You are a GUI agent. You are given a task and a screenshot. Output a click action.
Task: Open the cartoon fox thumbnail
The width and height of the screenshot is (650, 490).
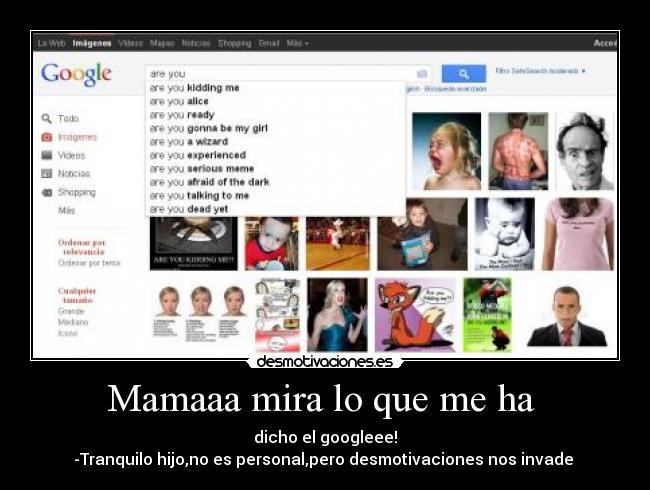(x=415, y=315)
